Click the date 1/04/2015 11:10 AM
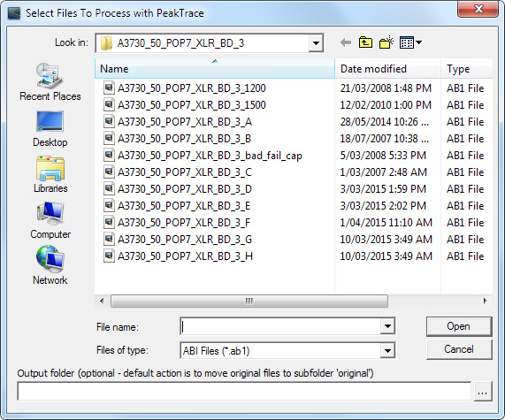Image resolution: width=505 pixels, height=420 pixels. tap(386, 222)
